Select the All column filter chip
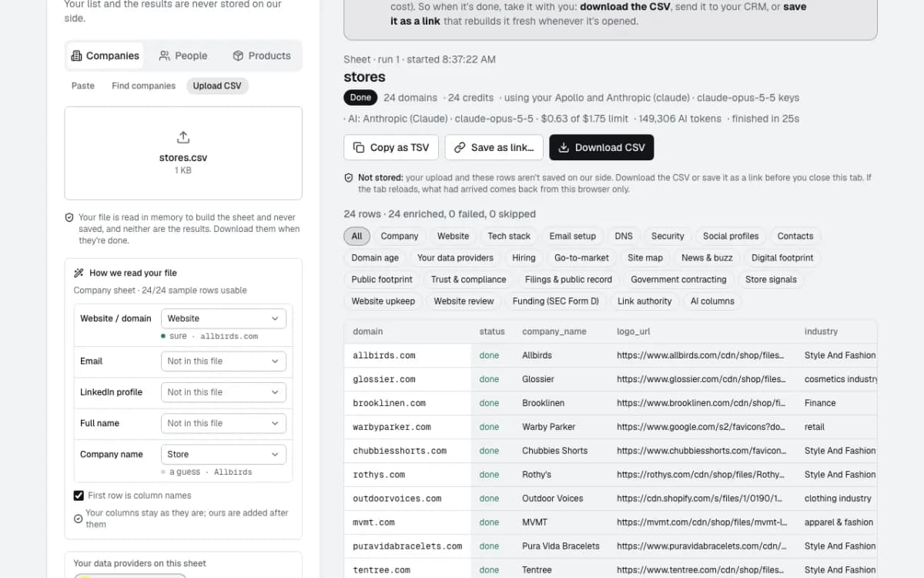 [357, 237]
